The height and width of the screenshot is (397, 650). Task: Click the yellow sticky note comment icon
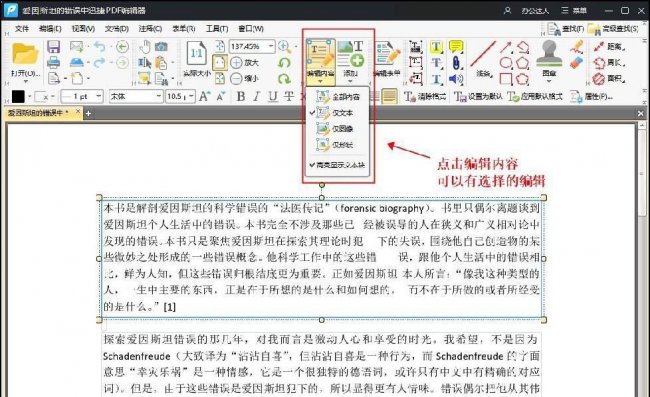[456, 46]
